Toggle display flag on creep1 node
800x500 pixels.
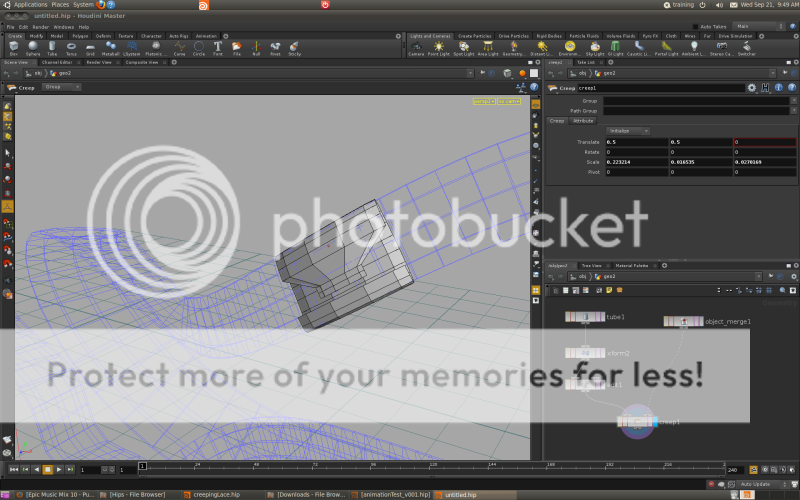655,422
